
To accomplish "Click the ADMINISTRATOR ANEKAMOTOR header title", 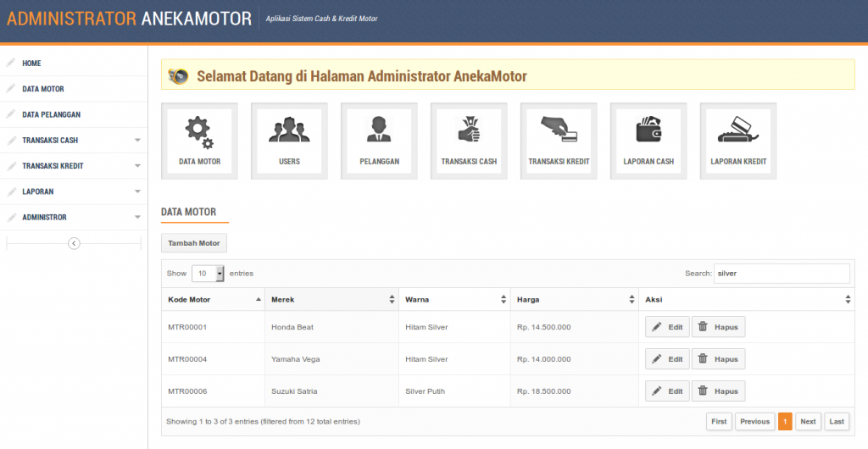I will [x=129, y=19].
